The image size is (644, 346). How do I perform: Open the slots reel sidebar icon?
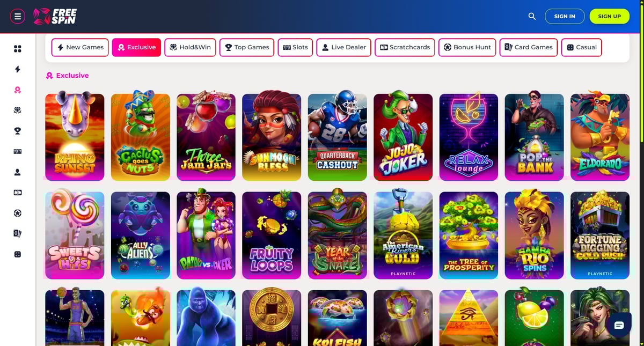click(18, 152)
